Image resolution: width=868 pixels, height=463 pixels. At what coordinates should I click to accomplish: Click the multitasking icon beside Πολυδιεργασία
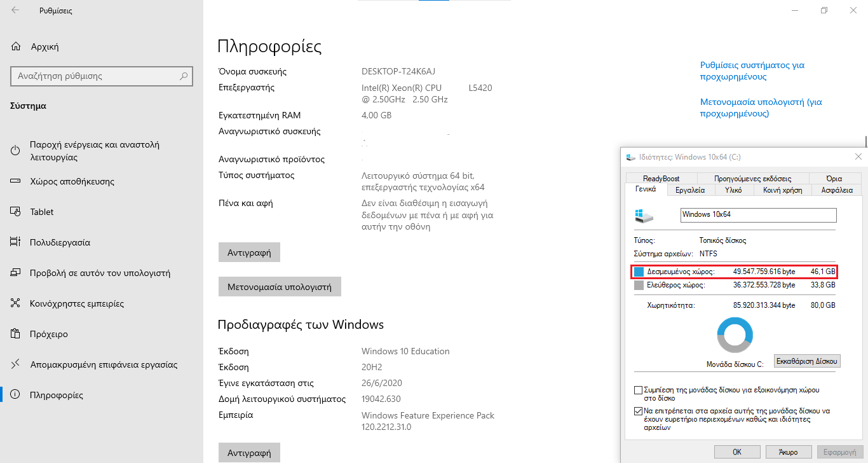point(16,242)
